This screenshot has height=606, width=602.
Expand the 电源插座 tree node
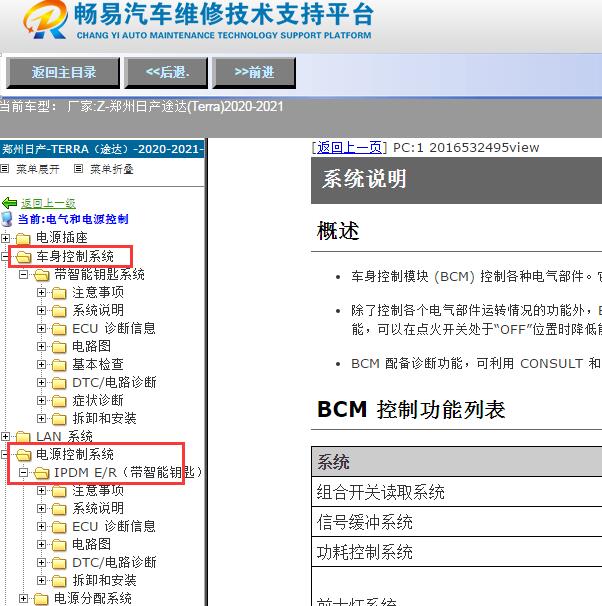(5, 238)
